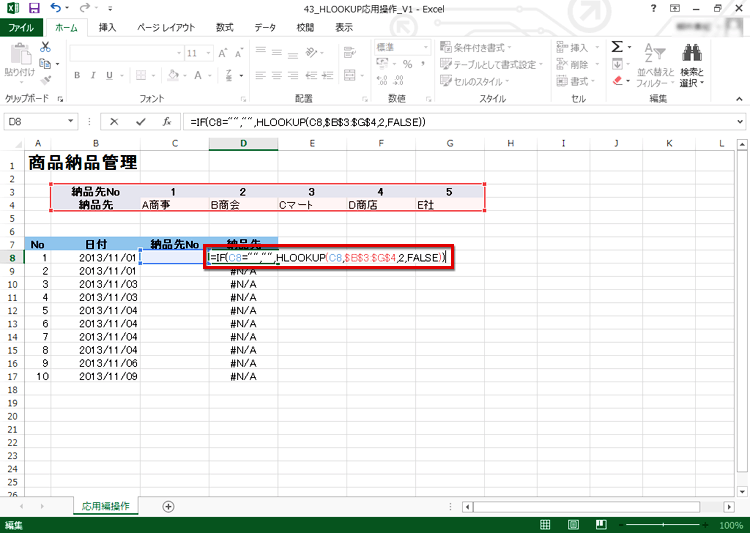Viewport: 750px width, 533px height.
Task: Collapse the ribbon with the chevron
Action: coord(739,99)
